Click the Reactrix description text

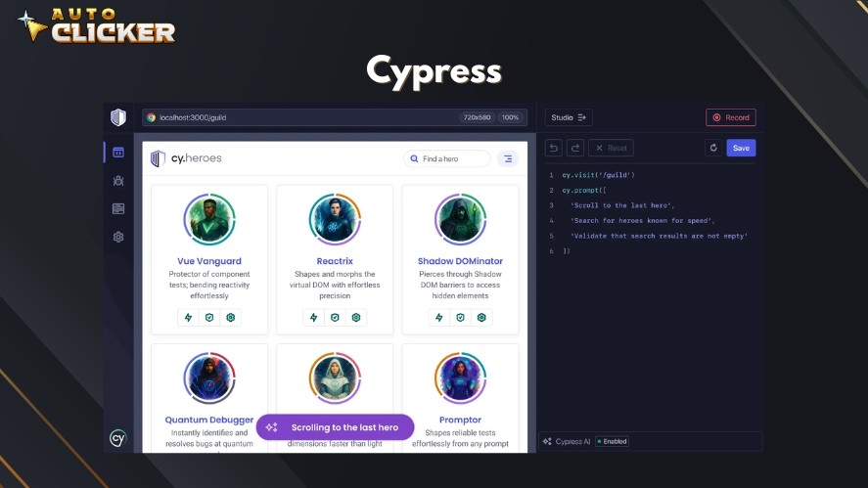tap(335, 285)
